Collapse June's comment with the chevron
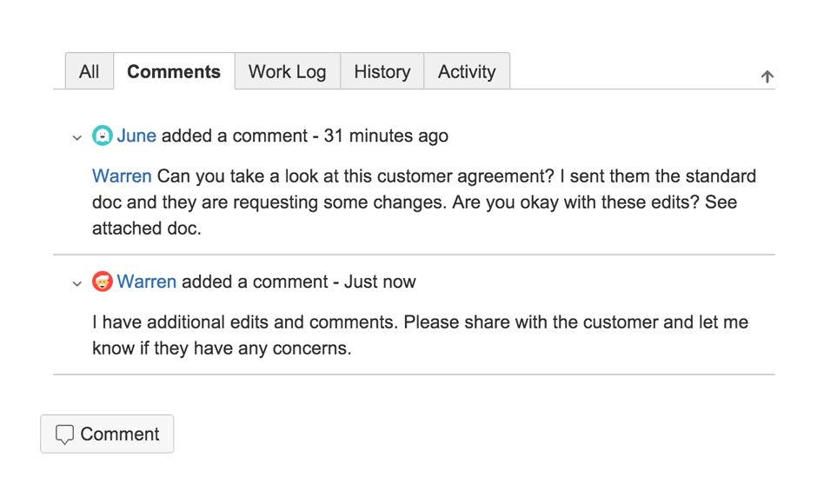The height and width of the screenshot is (504, 817). 76,137
